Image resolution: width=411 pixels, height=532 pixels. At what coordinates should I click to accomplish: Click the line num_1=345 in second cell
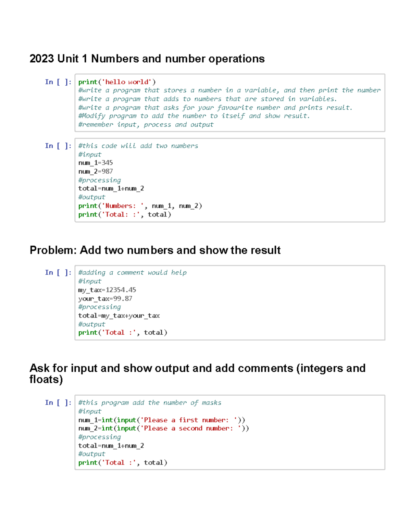pos(96,163)
